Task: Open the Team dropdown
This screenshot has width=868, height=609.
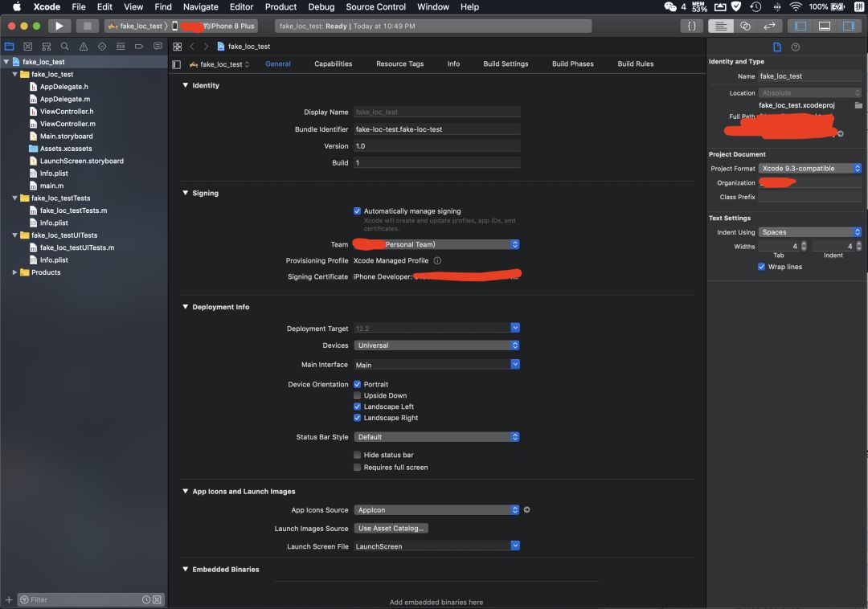Action: [x=436, y=244]
